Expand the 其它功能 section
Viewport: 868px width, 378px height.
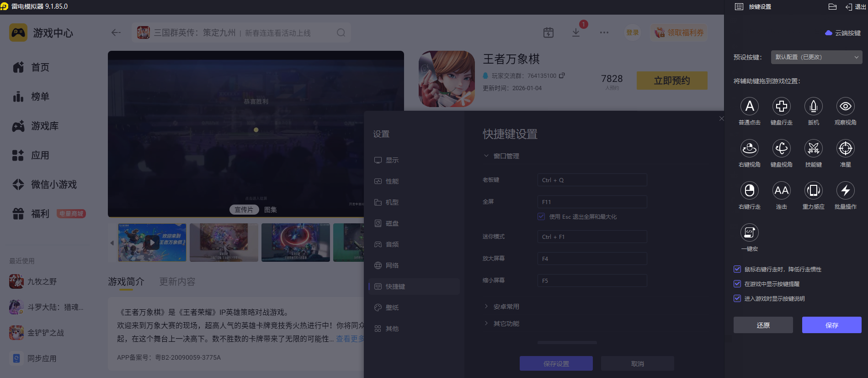pos(501,324)
